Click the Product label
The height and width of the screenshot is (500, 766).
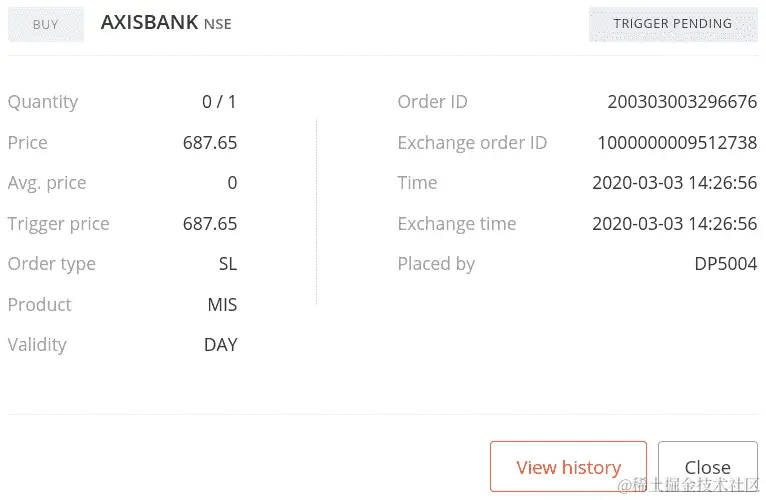tap(40, 305)
